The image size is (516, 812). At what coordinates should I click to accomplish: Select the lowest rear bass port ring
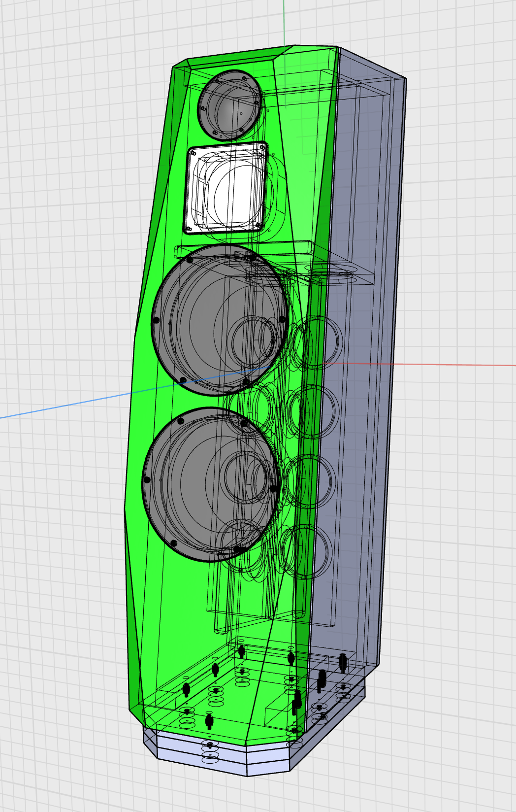(306, 551)
